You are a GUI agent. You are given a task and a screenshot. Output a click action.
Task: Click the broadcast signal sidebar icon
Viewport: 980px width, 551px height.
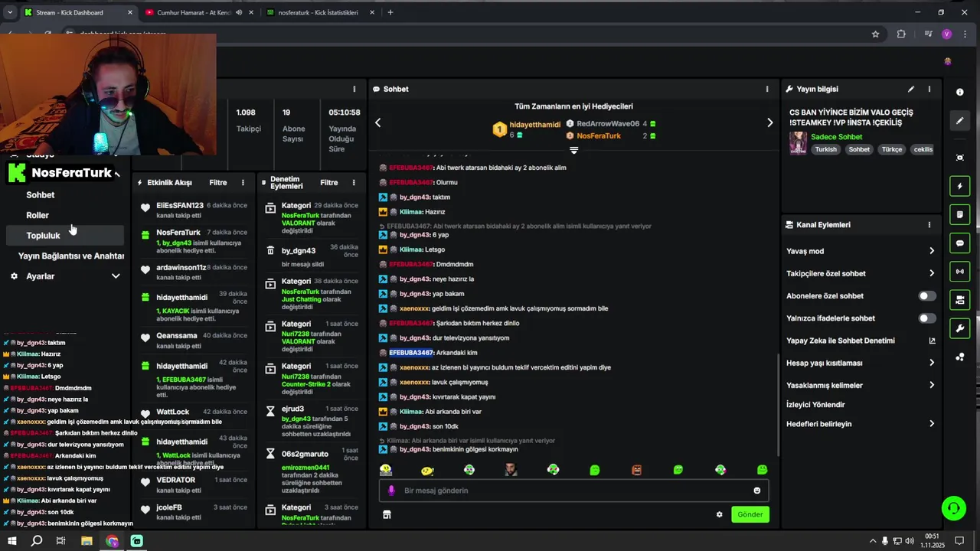point(959,272)
